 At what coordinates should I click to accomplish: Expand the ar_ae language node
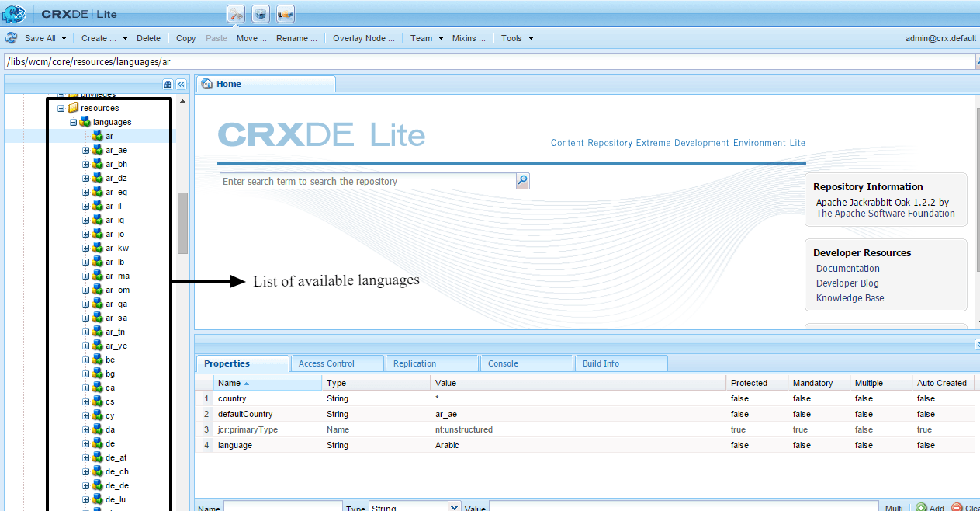click(x=86, y=151)
